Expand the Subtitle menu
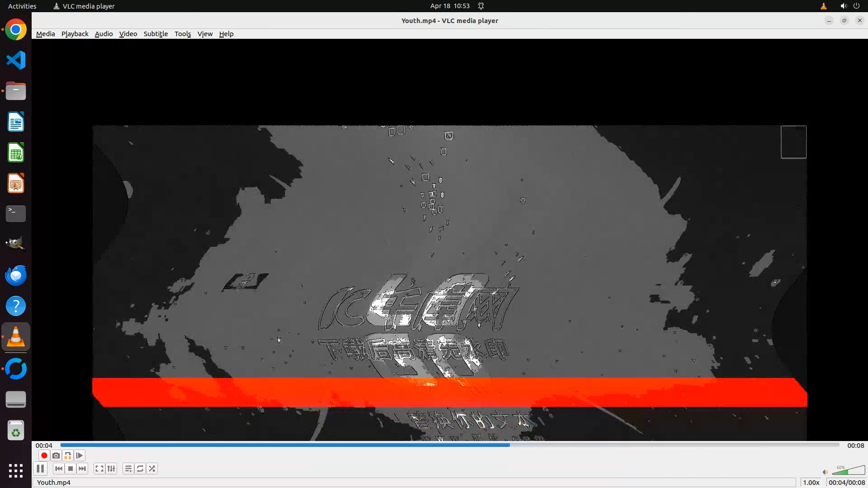868x488 pixels. pyautogui.click(x=156, y=34)
